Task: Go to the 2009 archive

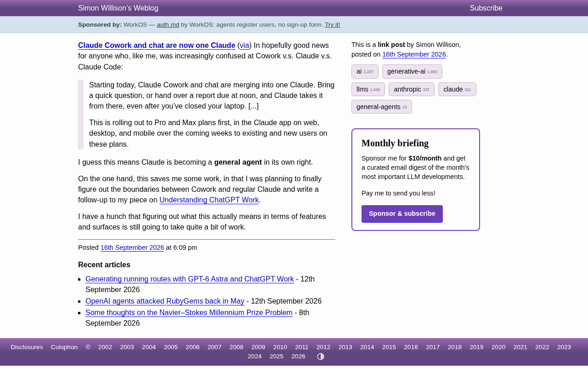Action: click(x=258, y=347)
